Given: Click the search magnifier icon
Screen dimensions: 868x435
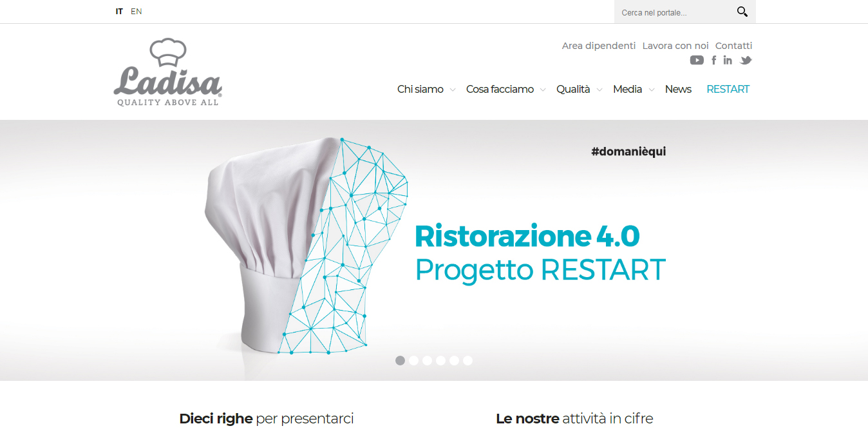Looking at the screenshot, I should [x=742, y=12].
